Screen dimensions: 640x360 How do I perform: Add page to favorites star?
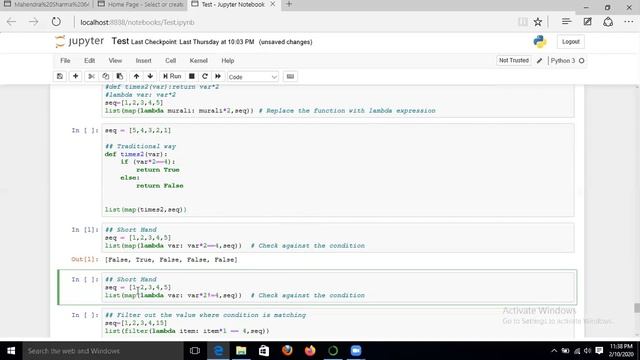[x=538, y=22]
